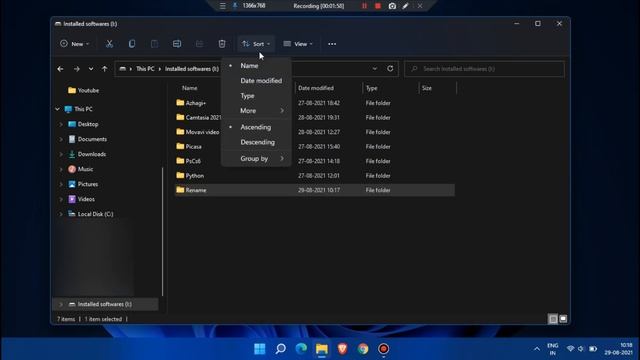This screenshot has width=640, height=360.
Task: Sort by Type option
Action: (x=256, y=96)
